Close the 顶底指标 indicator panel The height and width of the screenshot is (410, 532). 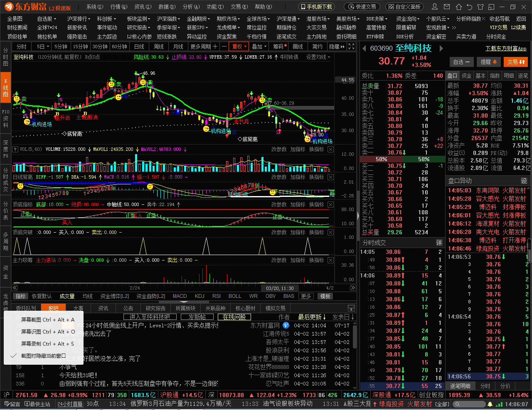click(330, 204)
